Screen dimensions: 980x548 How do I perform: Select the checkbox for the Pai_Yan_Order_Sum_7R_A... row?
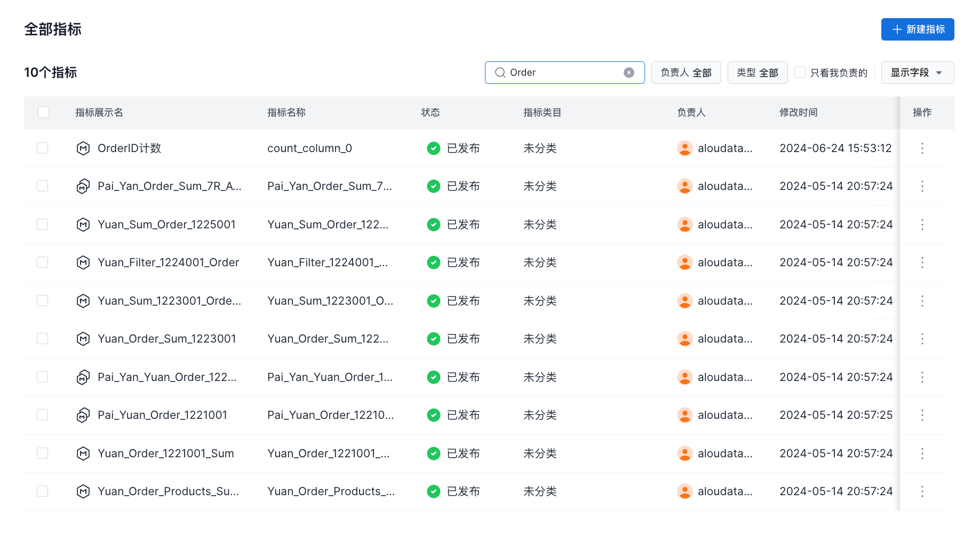43,186
